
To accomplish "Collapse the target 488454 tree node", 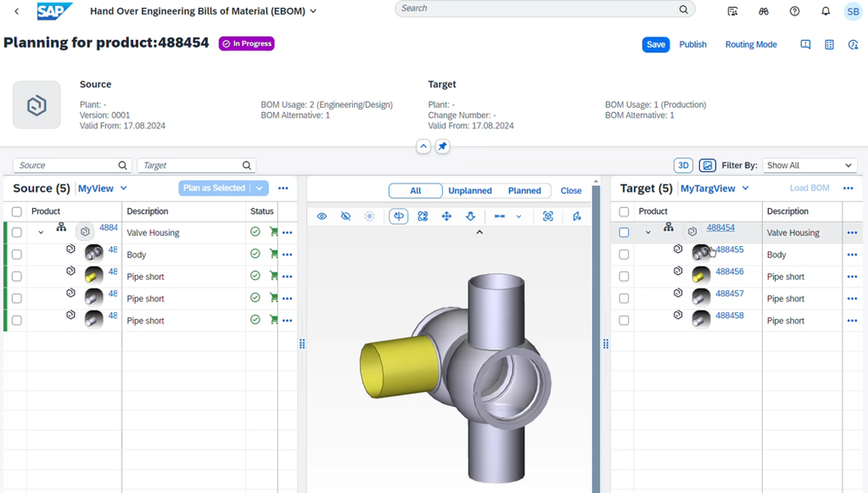I will point(648,232).
